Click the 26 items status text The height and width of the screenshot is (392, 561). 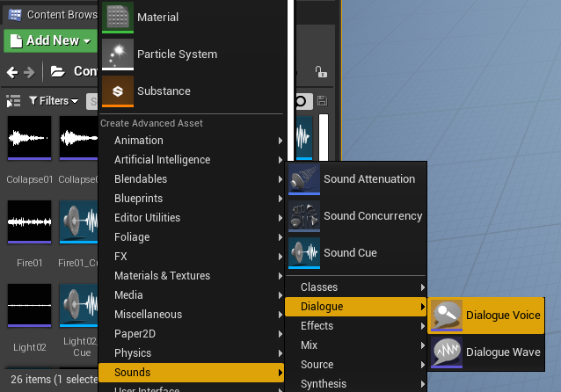pyautogui.click(x=54, y=379)
